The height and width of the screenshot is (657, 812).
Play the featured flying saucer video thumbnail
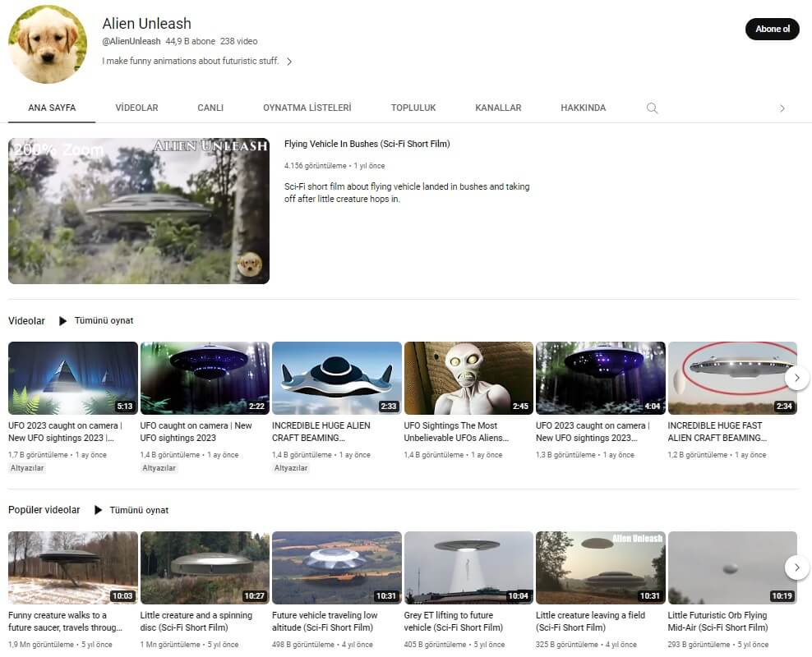point(139,211)
